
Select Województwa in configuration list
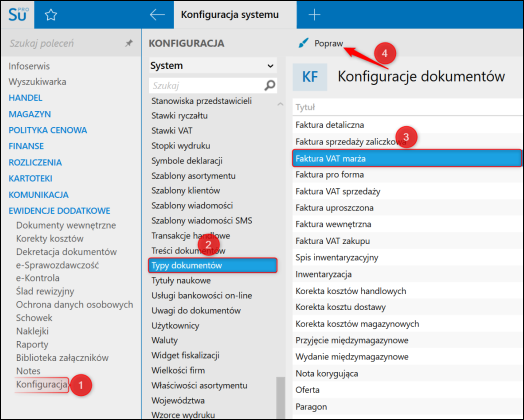click(x=178, y=400)
